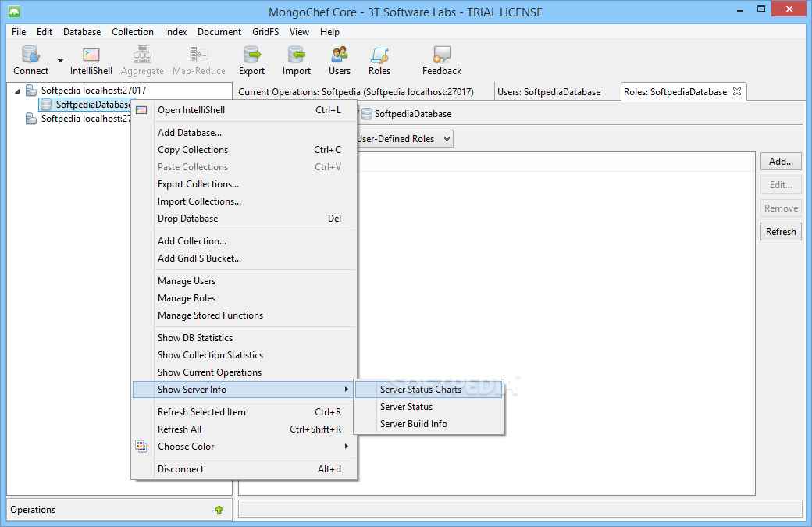Select the Roles: SoftpediaDatabase tab
The height and width of the screenshot is (527, 812).
675,91
